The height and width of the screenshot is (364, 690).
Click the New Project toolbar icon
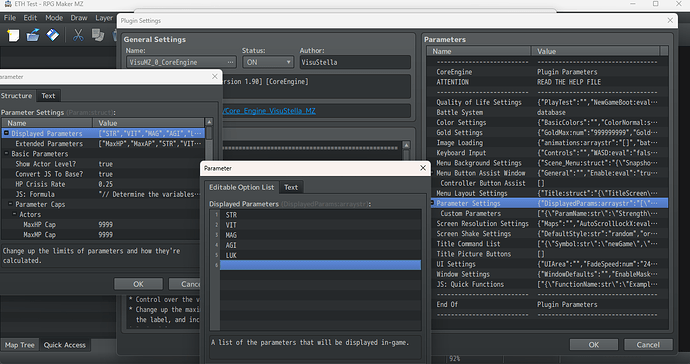click(x=13, y=35)
